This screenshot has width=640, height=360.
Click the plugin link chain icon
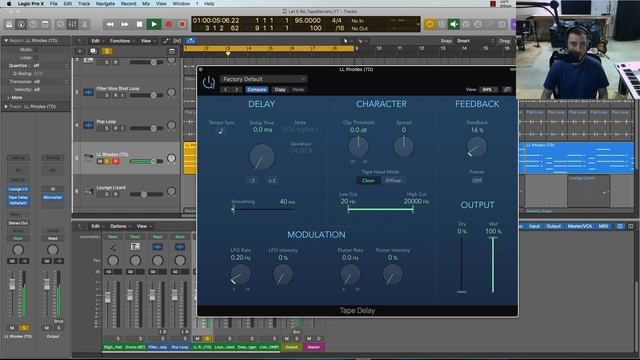(507, 89)
